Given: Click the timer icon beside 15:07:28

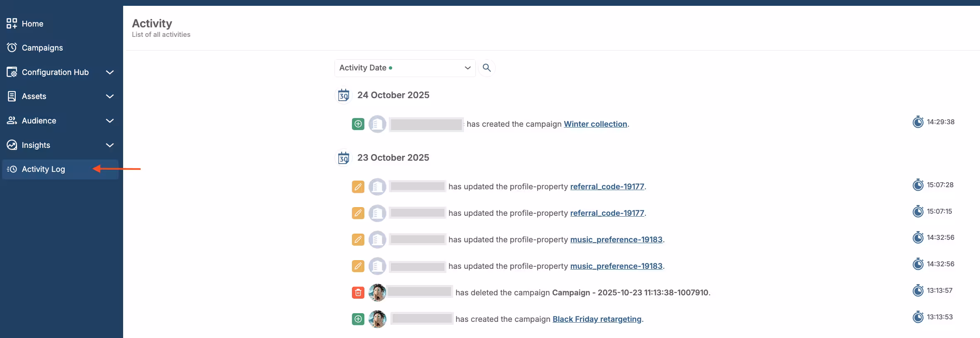Looking at the screenshot, I should pos(918,185).
